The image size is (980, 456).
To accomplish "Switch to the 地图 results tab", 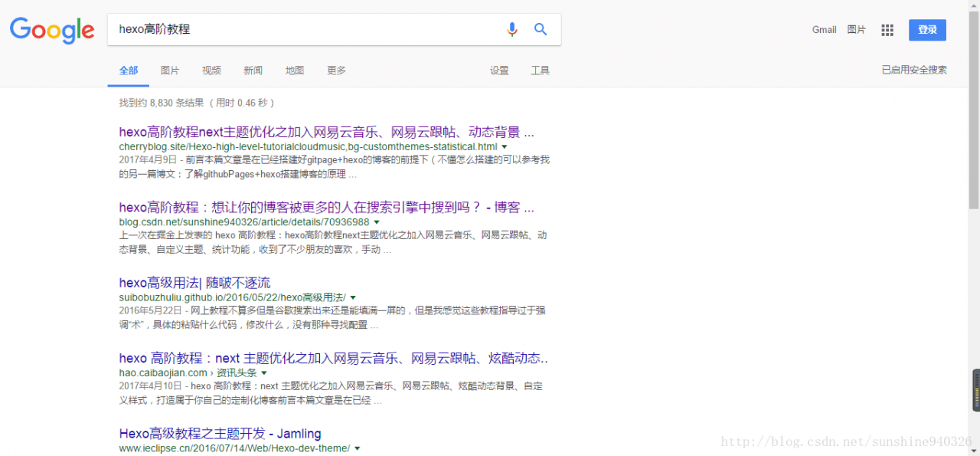I will pyautogui.click(x=295, y=71).
